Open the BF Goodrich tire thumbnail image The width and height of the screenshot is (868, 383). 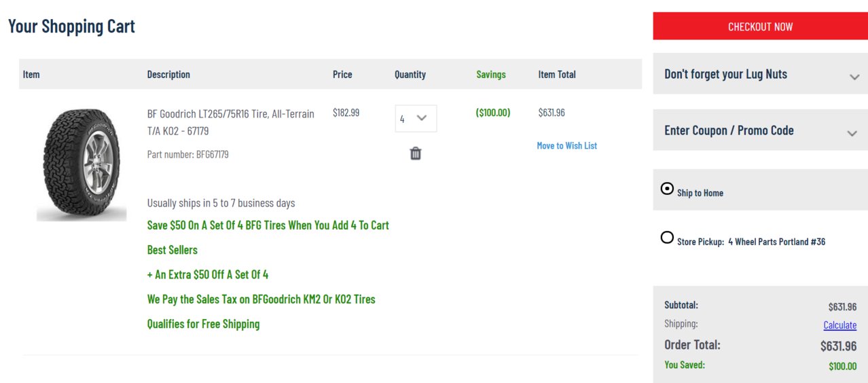click(x=82, y=165)
